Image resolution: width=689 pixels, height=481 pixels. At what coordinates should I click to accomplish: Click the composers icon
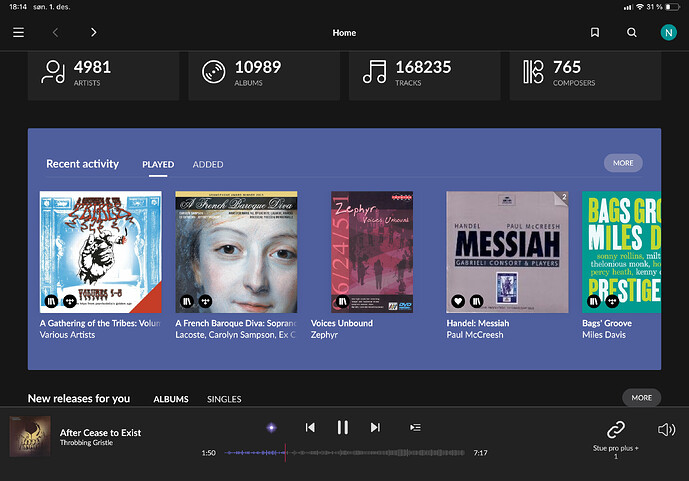coord(533,72)
